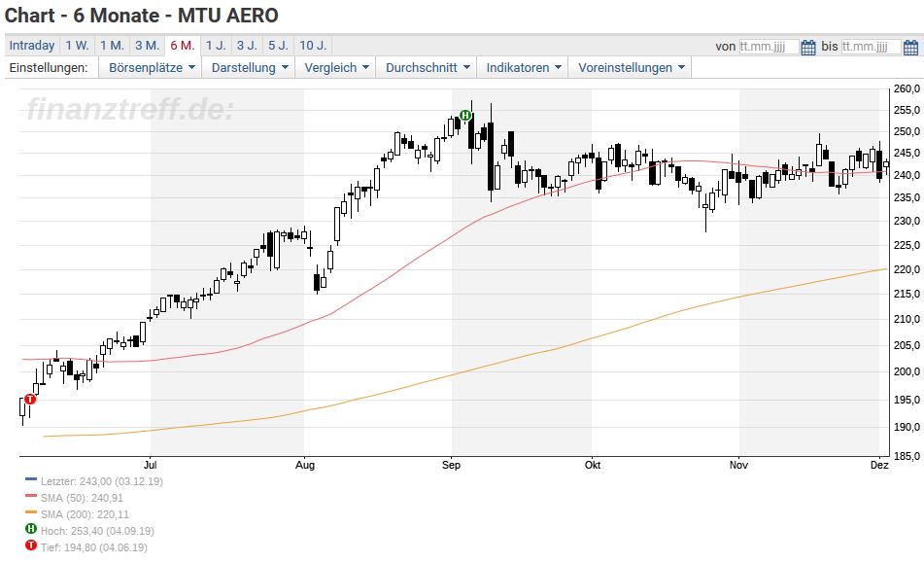Viewport: 924px width, 562px height.
Task: Select the 10 J. time range tab
Action: pos(312,46)
